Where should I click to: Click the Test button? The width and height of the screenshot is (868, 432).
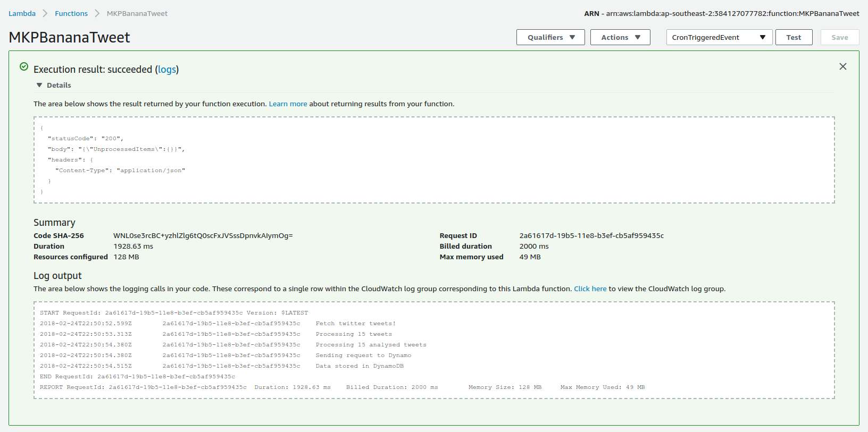pyautogui.click(x=794, y=37)
